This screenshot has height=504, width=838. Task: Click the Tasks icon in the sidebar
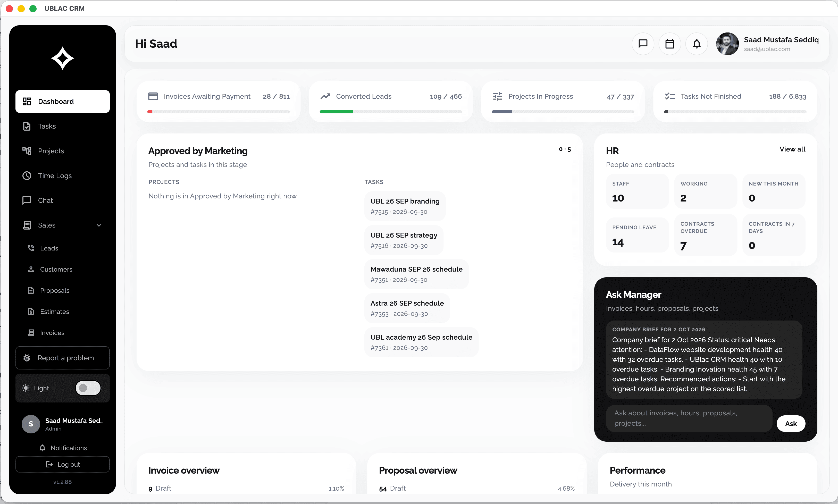pyautogui.click(x=27, y=126)
